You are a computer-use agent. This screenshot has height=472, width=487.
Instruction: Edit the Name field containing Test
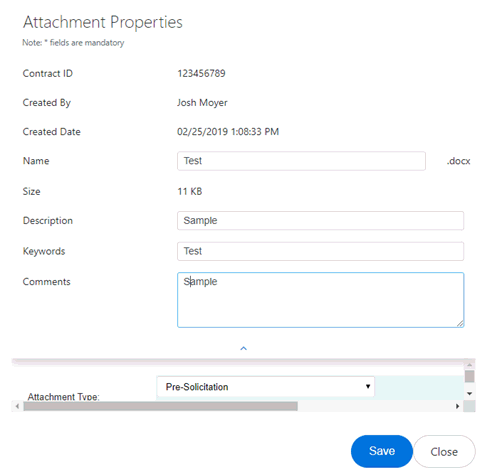[x=301, y=161]
